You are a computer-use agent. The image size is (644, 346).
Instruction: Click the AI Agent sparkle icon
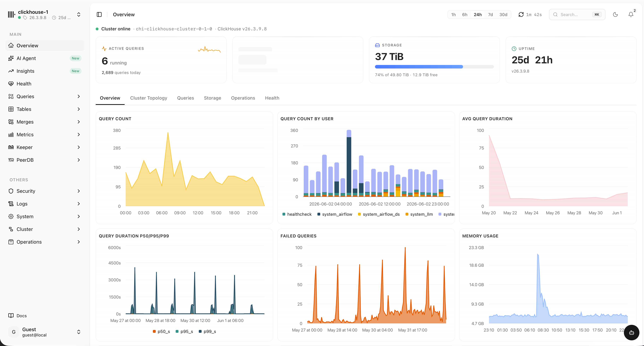click(11, 58)
